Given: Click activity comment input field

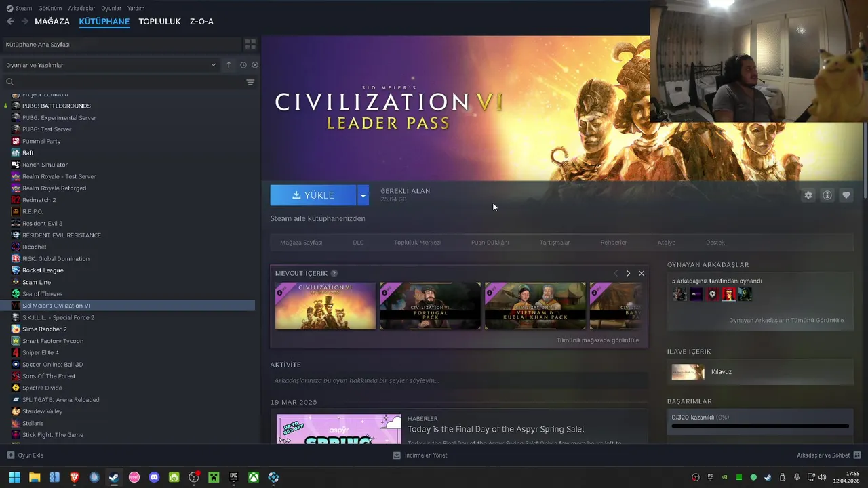Looking at the screenshot, I should (x=458, y=380).
